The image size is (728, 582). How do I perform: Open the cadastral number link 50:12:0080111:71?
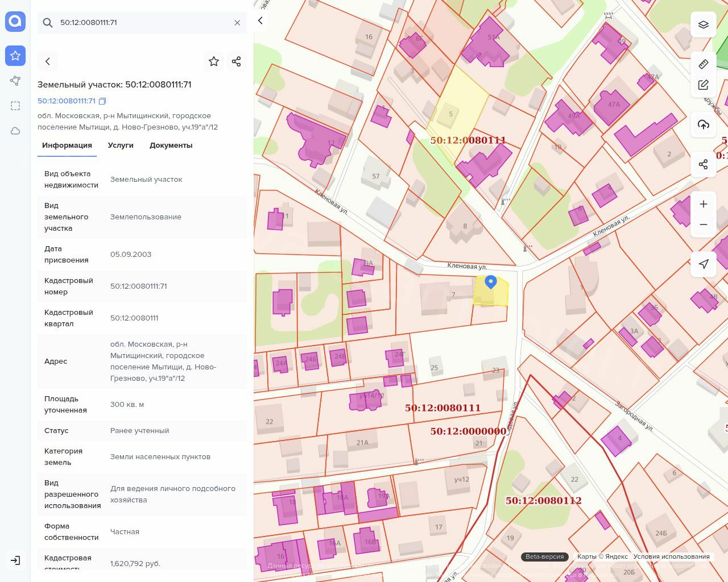67,101
